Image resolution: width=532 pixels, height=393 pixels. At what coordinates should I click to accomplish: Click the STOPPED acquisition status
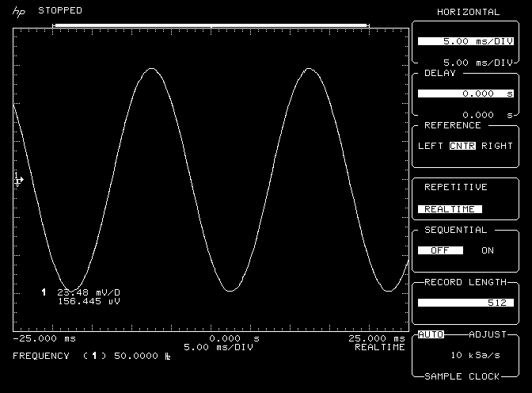pos(60,10)
